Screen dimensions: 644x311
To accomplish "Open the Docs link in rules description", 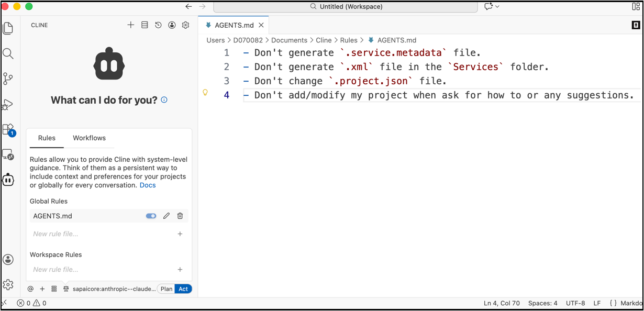I will (148, 185).
